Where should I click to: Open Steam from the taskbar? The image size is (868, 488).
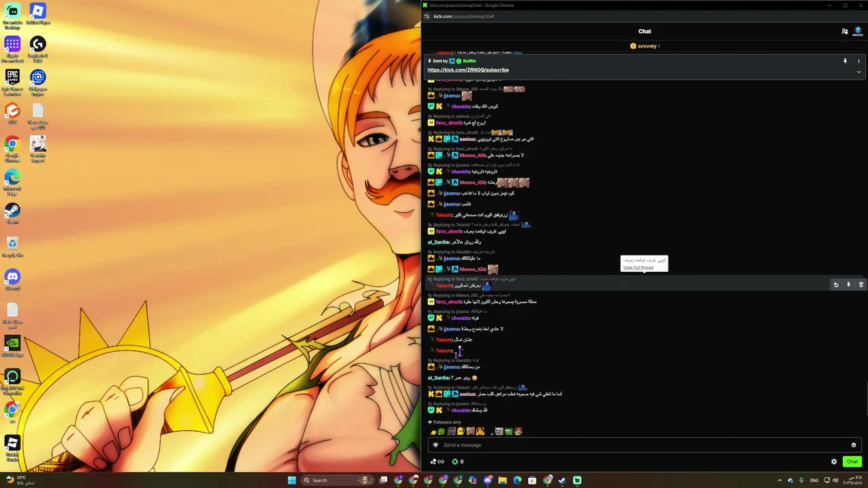(562, 480)
